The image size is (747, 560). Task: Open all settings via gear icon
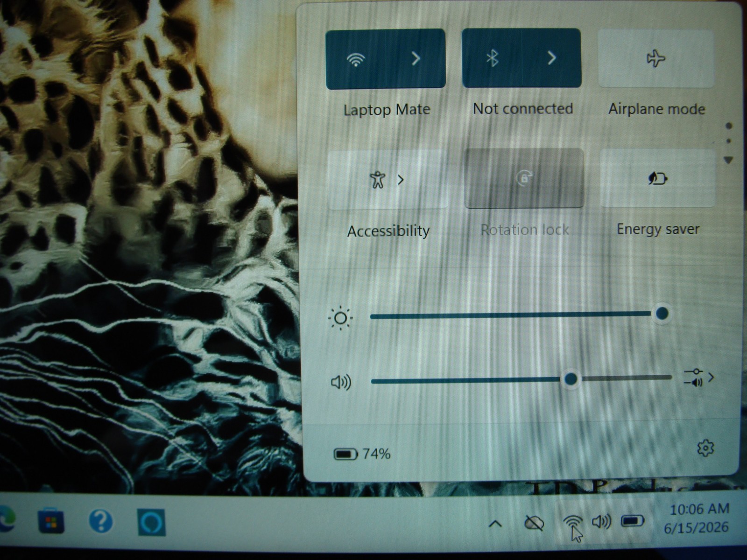tap(705, 448)
